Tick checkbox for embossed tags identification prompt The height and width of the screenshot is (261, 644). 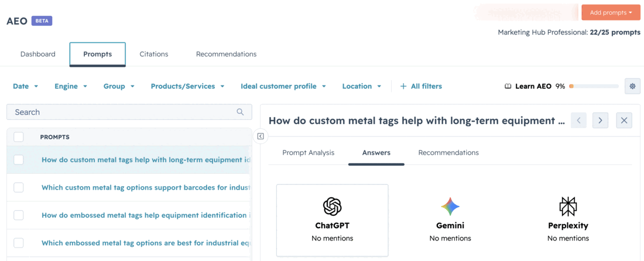tap(19, 215)
